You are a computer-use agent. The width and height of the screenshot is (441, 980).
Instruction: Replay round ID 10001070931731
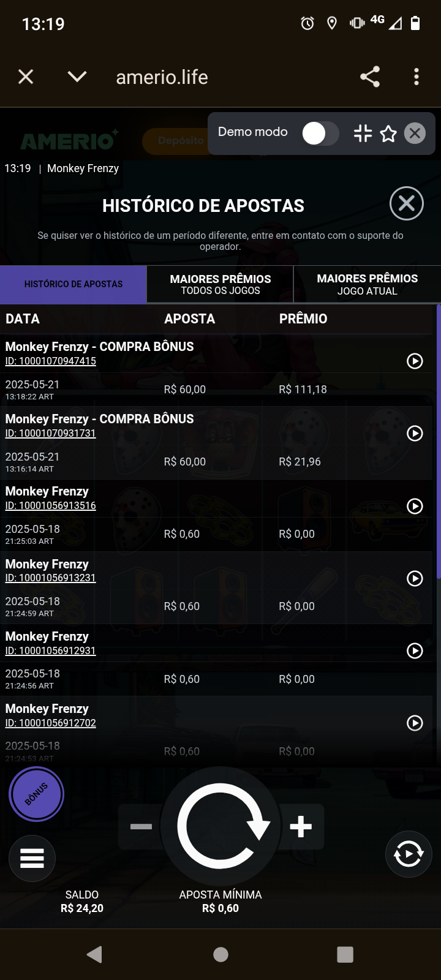(x=415, y=434)
